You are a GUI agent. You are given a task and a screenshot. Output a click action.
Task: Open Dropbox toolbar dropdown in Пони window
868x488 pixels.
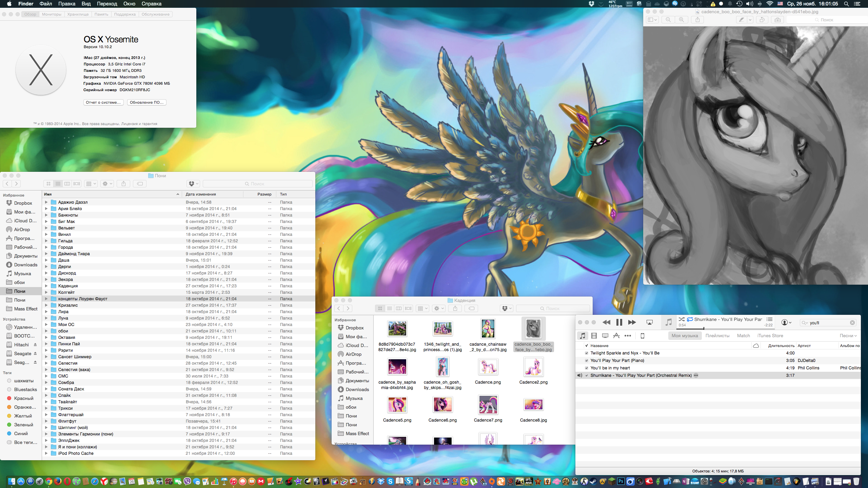193,184
